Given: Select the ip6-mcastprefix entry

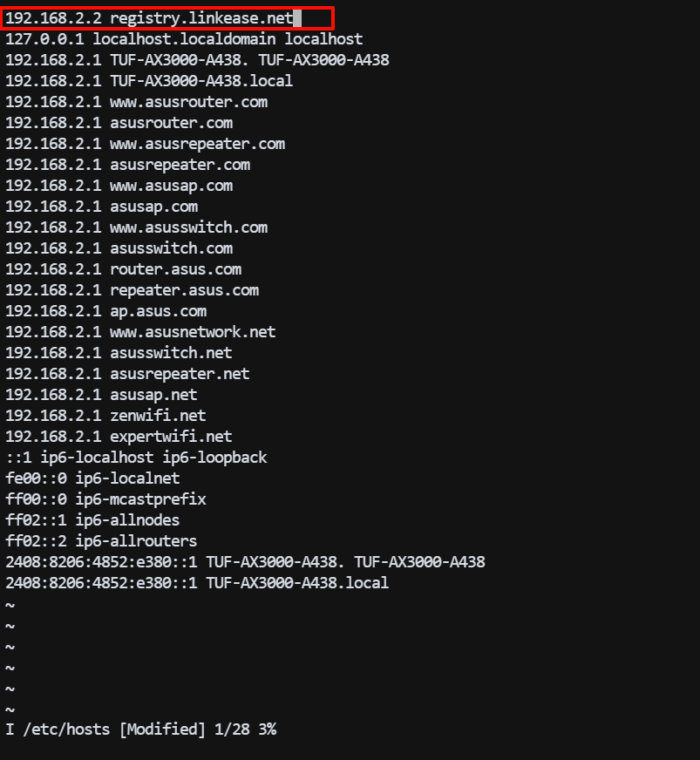Looking at the screenshot, I should (105, 499).
